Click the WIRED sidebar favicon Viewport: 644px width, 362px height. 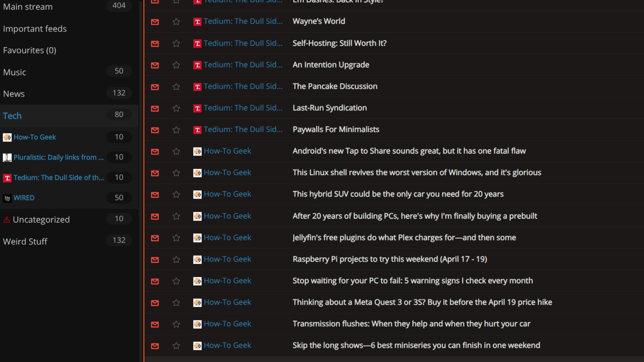(x=7, y=198)
